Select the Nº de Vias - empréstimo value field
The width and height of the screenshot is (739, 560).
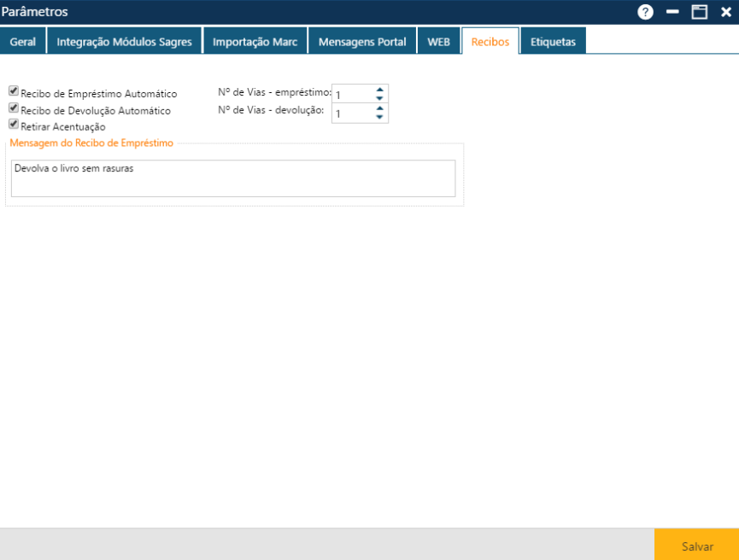[350, 93]
